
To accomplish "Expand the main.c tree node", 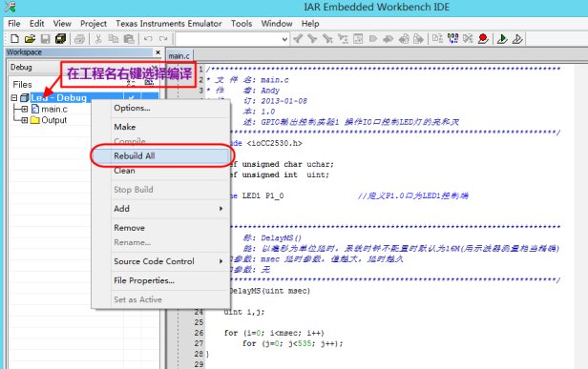I will 25,109.
